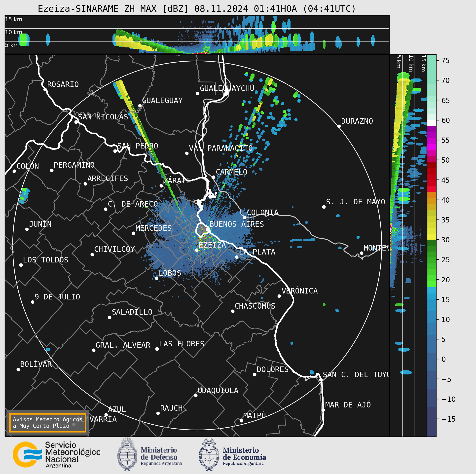The width and height of the screenshot is (476, 474).
Task: Click the Ministerio de Defensa crest
Action: pos(127,454)
